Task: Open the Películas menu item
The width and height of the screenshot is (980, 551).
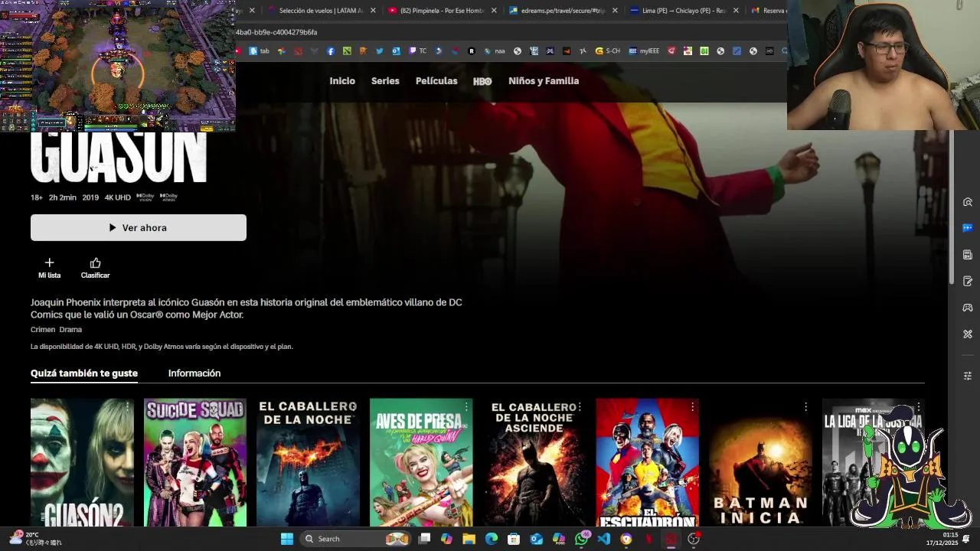Action: click(x=436, y=81)
